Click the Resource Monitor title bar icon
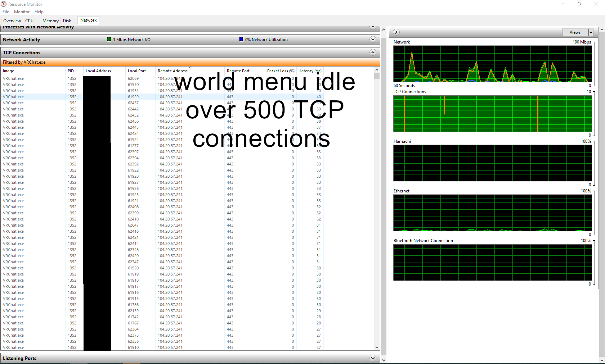This screenshot has height=364, width=605. pos(4,4)
